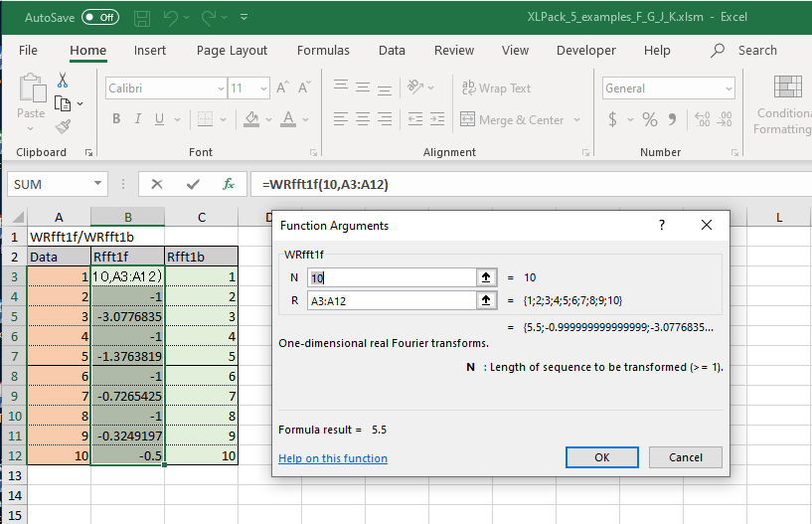Click Decrease Indent icon

pyautogui.click(x=415, y=119)
